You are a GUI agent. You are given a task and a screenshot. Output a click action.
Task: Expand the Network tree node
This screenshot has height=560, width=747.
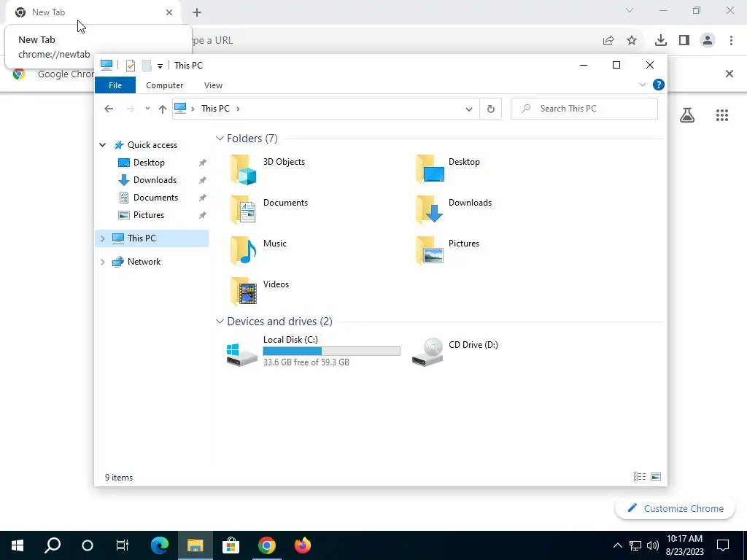pyautogui.click(x=102, y=262)
